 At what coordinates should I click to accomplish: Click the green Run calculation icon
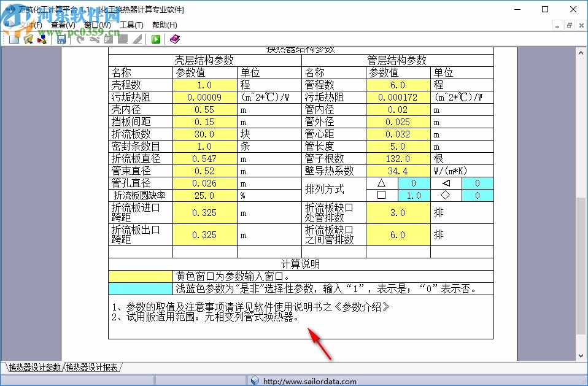pyautogui.click(x=156, y=39)
